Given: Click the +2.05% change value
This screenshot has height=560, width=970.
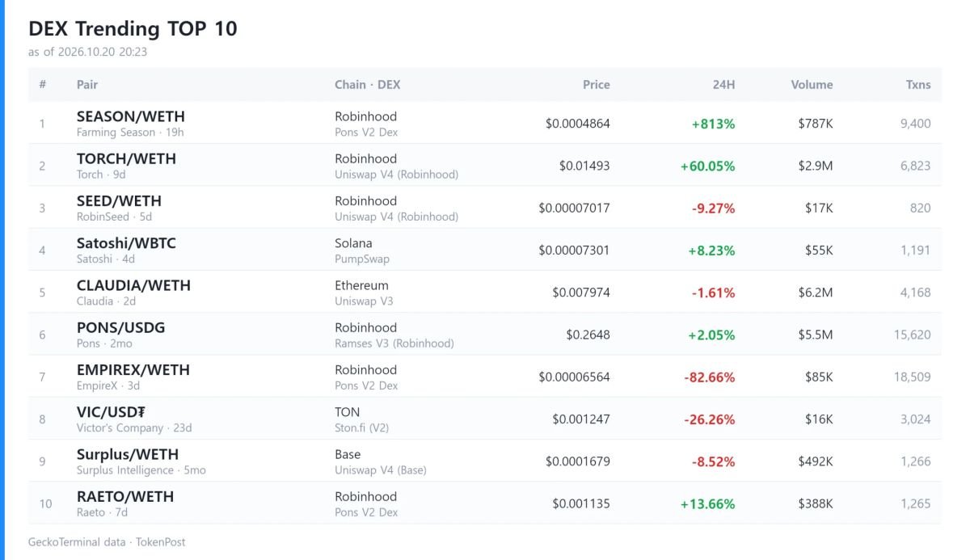Looking at the screenshot, I should point(711,335).
